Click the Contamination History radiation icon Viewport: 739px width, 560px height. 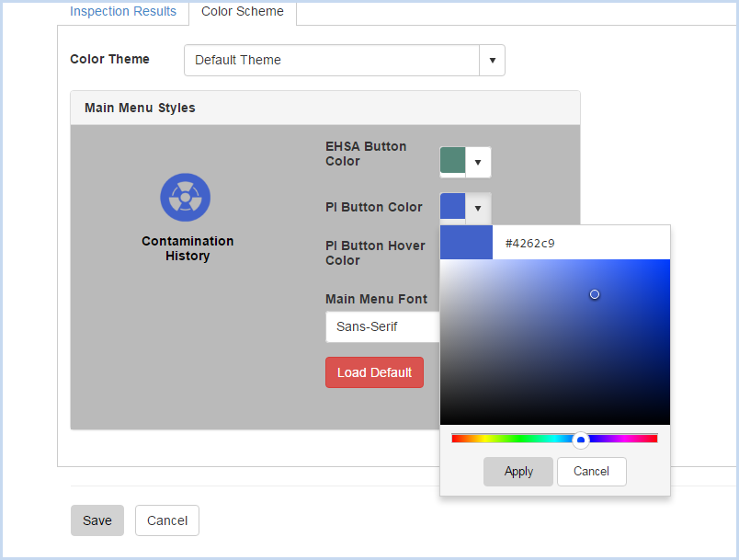point(186,197)
